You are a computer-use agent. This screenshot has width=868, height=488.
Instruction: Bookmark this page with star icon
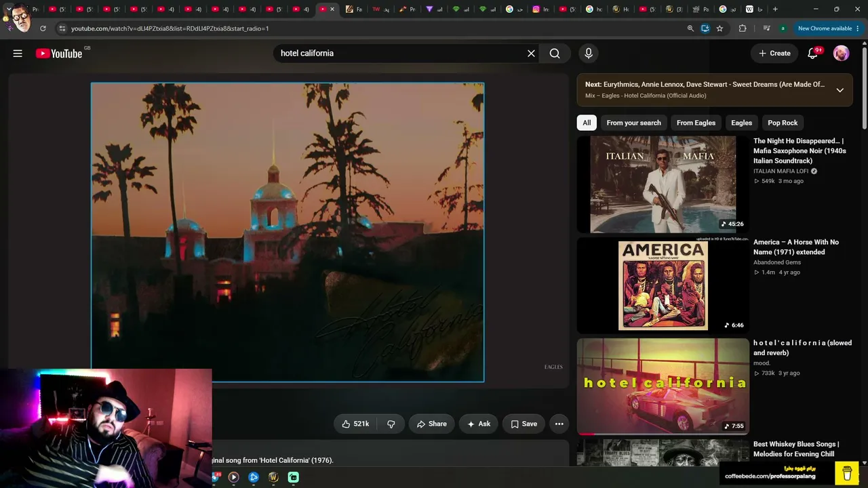pos(719,28)
